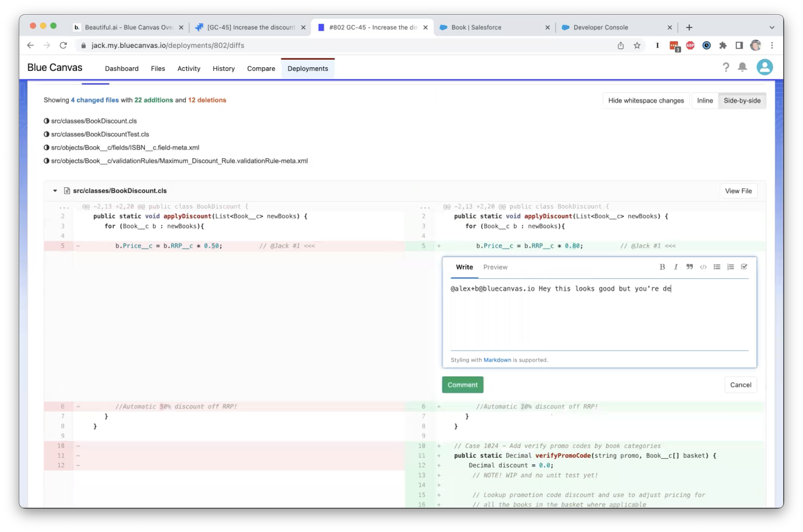Apply bold formatting in comment editor

[662, 267]
